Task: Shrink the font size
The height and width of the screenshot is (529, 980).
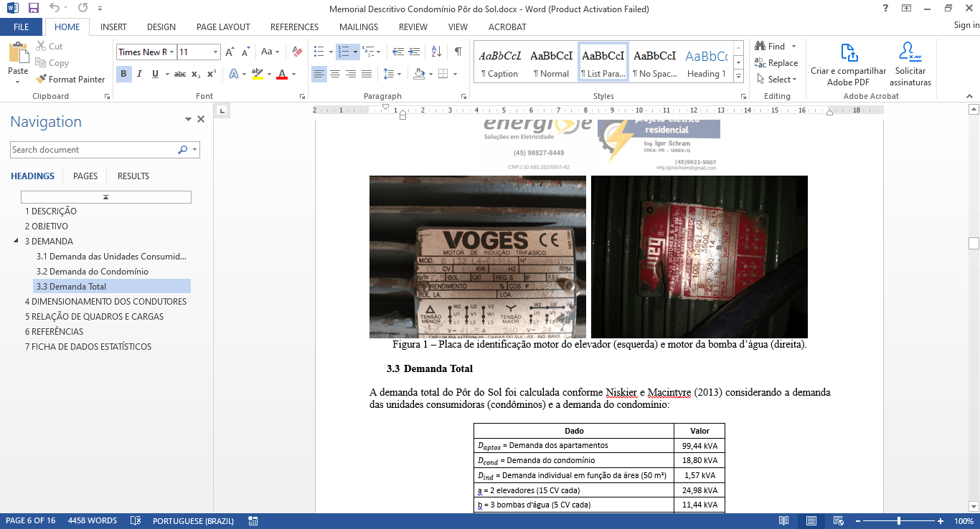Action: pyautogui.click(x=245, y=52)
